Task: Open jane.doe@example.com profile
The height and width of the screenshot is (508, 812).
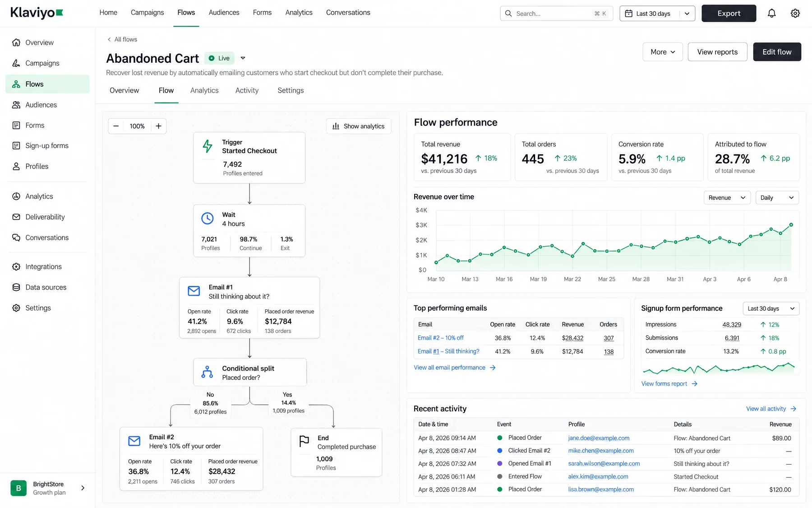Action: tap(599, 438)
